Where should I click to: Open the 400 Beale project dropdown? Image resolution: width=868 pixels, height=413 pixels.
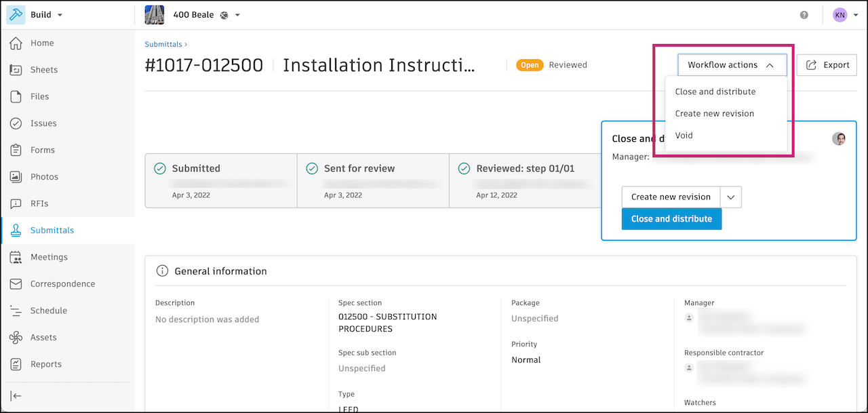point(237,15)
